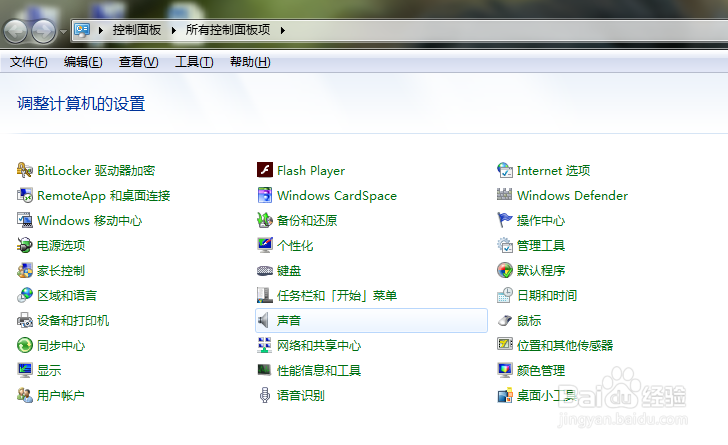Open the 声音 link text
This screenshot has height=445, width=728.
point(289,321)
